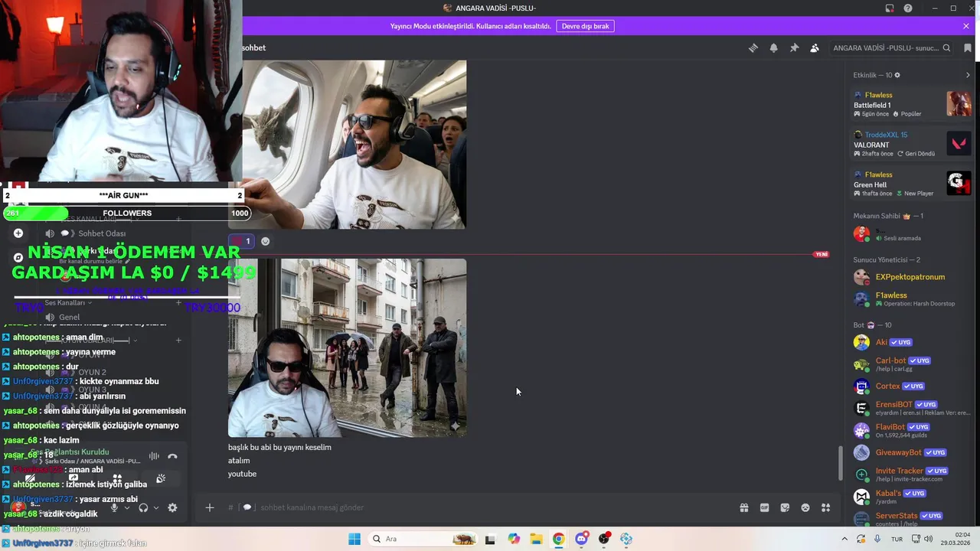The height and width of the screenshot is (551, 980).
Task: Open the Carl-bot profile
Action: point(911,364)
